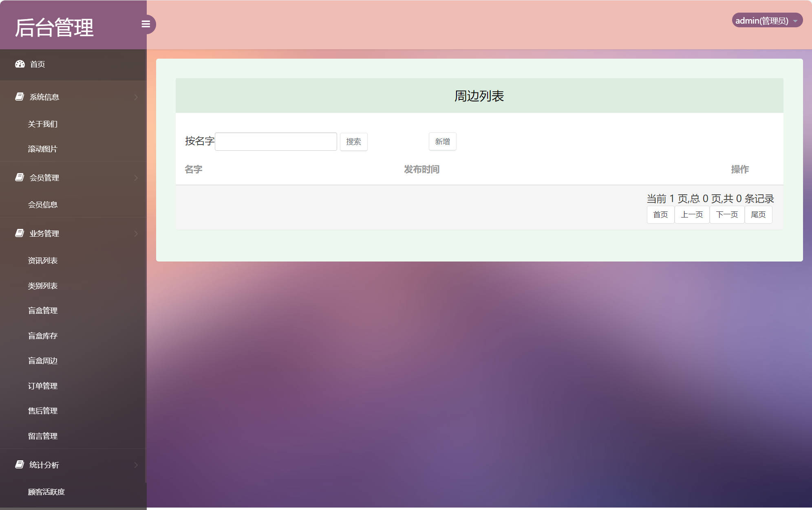Open 顾客活跃度 statistics page
The width and height of the screenshot is (812, 510).
coord(46,492)
